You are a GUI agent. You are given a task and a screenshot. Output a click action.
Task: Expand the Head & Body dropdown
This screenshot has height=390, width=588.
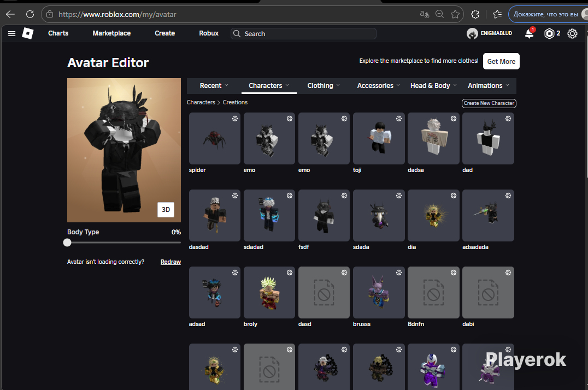tap(434, 86)
